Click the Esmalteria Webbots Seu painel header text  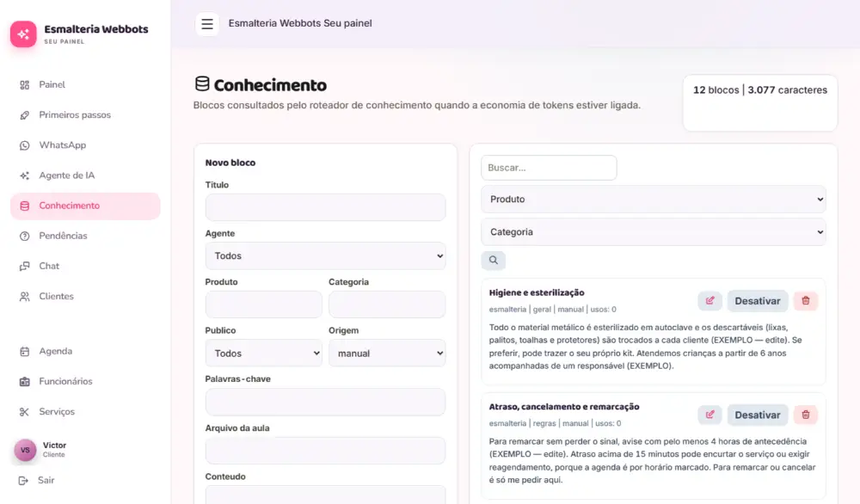[300, 23]
